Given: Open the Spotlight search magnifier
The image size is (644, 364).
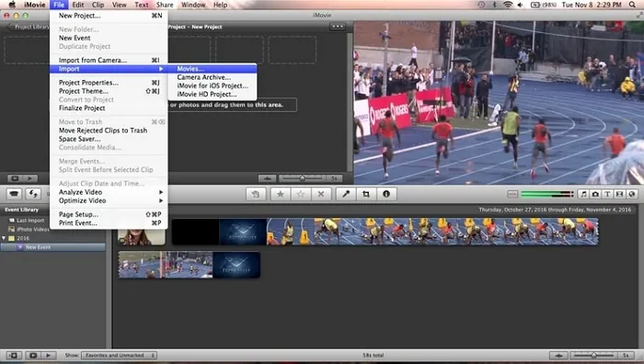Looking at the screenshot, I should click(632, 5).
